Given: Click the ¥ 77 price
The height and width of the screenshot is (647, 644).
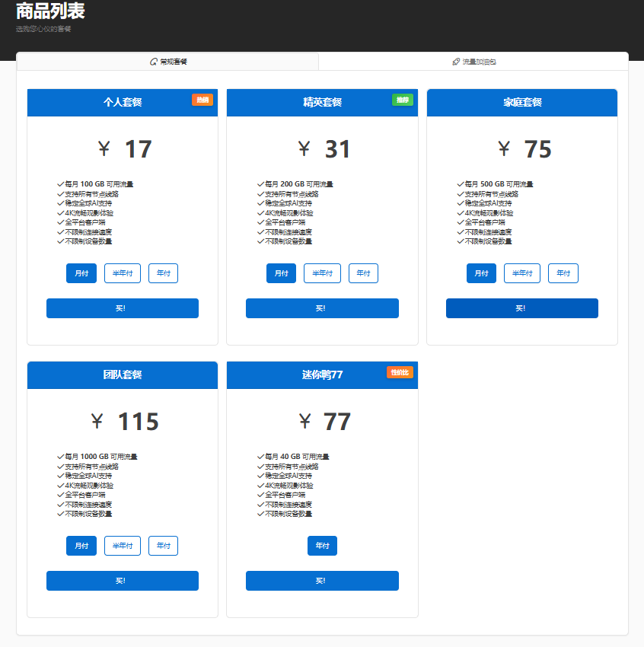Looking at the screenshot, I should (x=325, y=422).
